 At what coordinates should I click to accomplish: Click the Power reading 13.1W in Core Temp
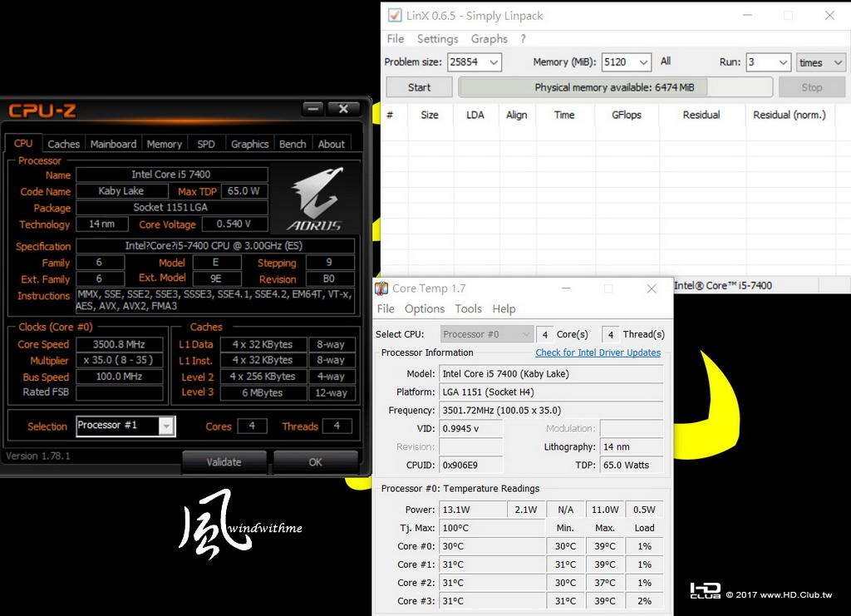(x=472, y=510)
